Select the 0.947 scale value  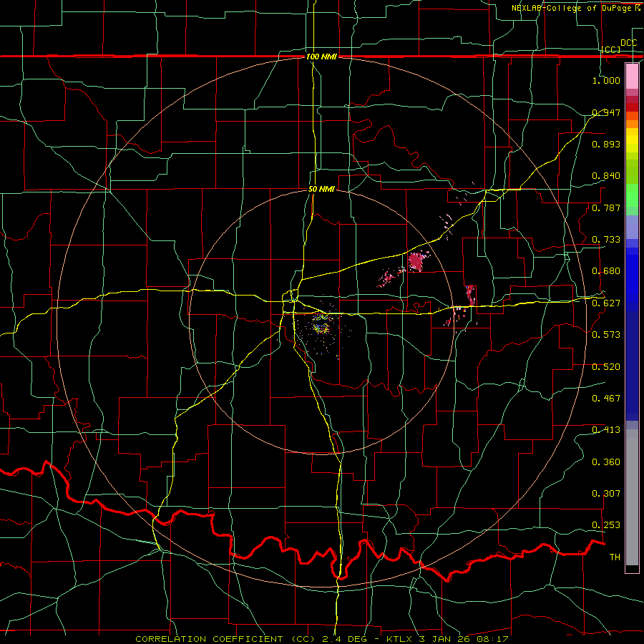pyautogui.click(x=606, y=112)
